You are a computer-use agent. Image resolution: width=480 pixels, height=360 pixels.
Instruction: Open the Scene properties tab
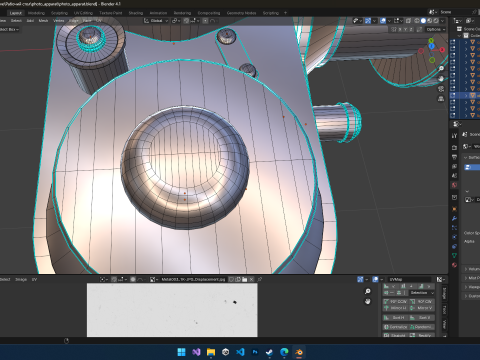(x=454, y=175)
